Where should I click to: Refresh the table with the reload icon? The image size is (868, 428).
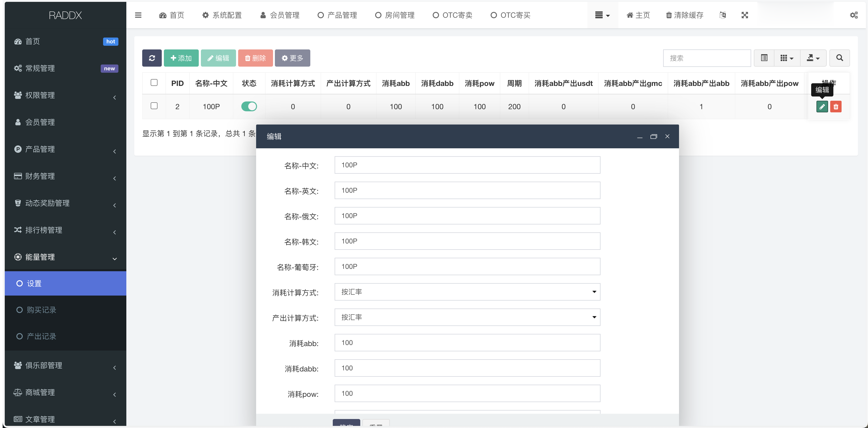coord(152,58)
